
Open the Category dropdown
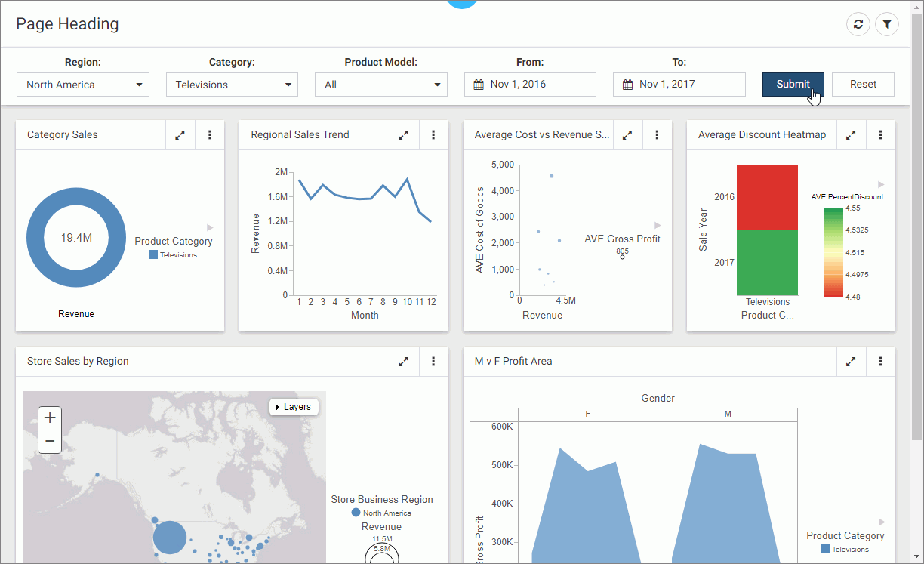point(232,85)
